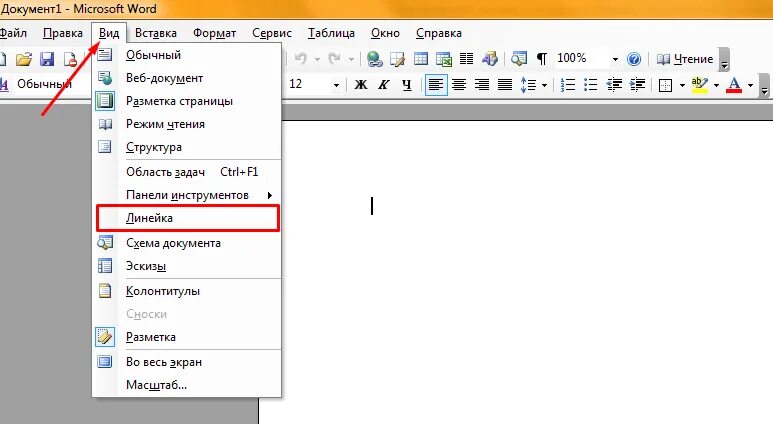Click the Redo arrow icon

click(334, 59)
